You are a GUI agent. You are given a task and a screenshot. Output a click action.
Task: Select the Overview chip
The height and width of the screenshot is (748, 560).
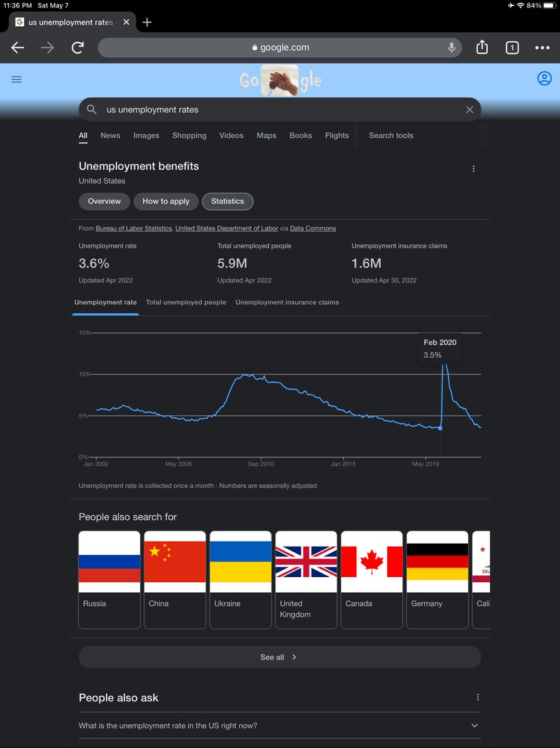(x=104, y=201)
